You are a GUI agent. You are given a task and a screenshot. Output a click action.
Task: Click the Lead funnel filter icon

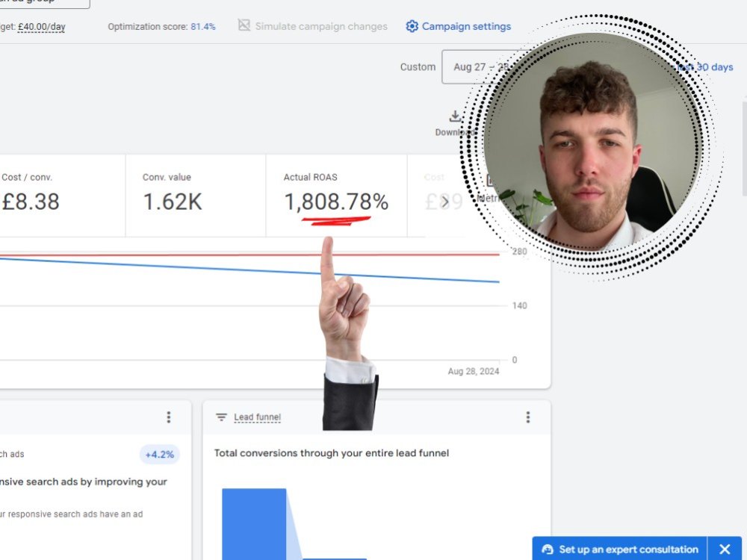(x=221, y=417)
